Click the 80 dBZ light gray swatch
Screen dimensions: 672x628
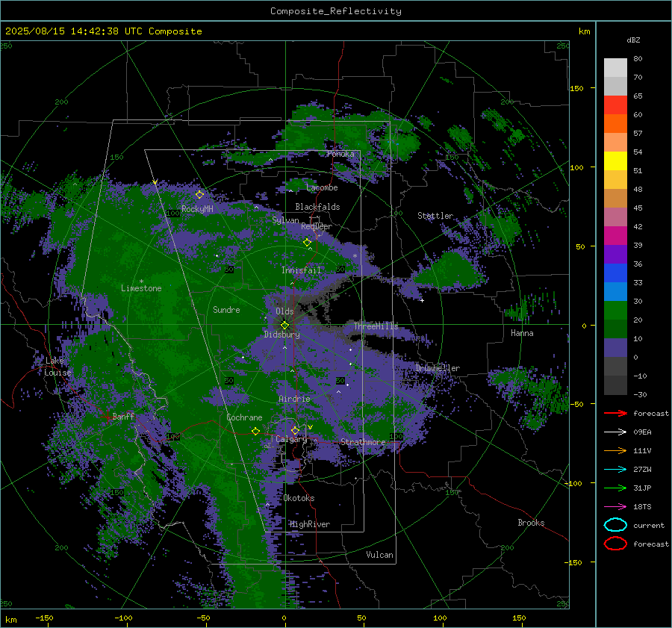[x=615, y=67]
